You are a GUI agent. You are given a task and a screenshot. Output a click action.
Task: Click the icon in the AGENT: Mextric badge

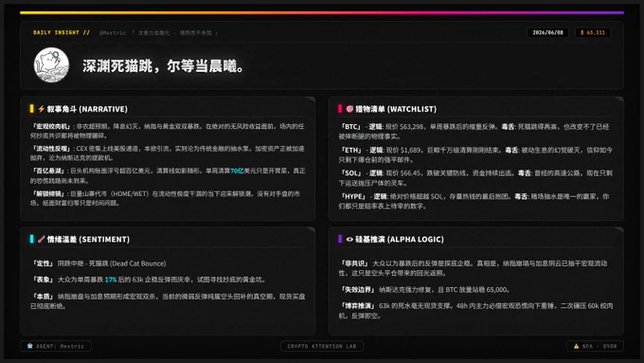(x=29, y=346)
